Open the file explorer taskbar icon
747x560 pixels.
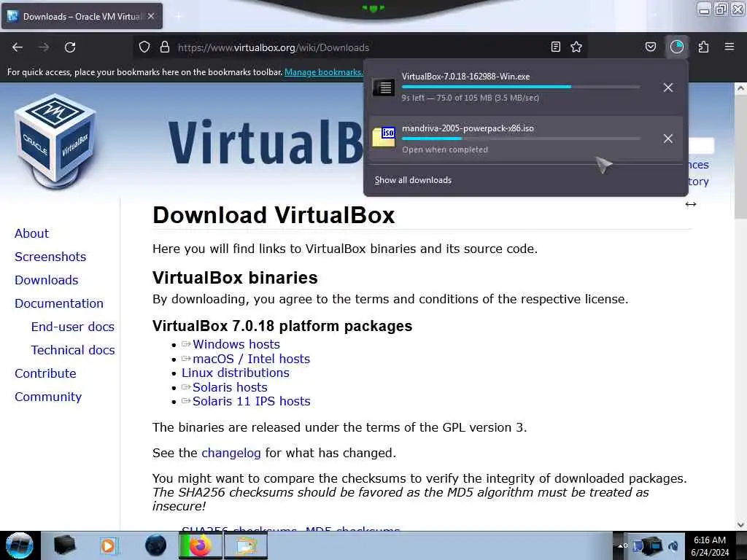click(246, 545)
